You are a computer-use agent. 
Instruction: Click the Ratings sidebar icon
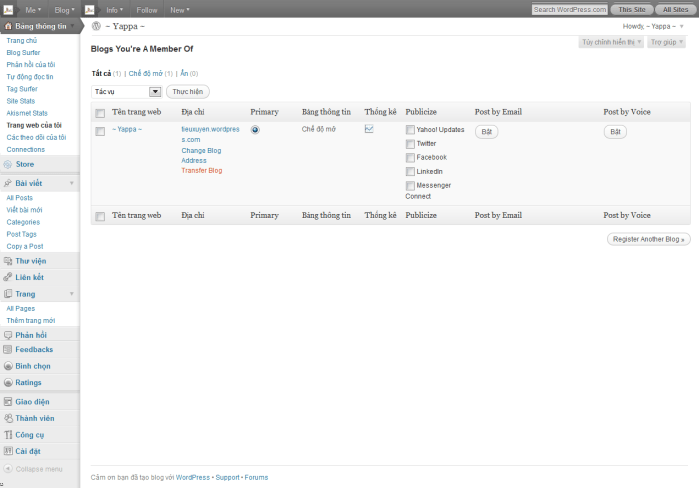click(8, 382)
